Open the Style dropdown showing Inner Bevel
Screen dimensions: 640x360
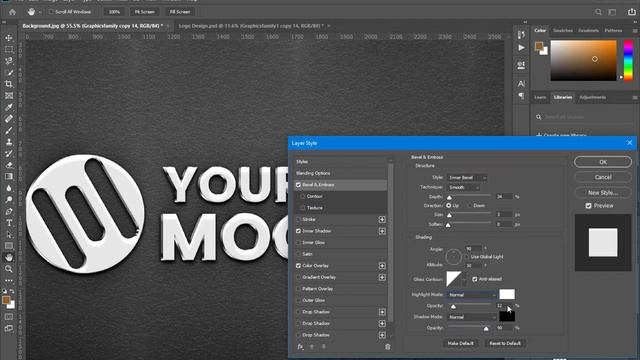pos(467,178)
